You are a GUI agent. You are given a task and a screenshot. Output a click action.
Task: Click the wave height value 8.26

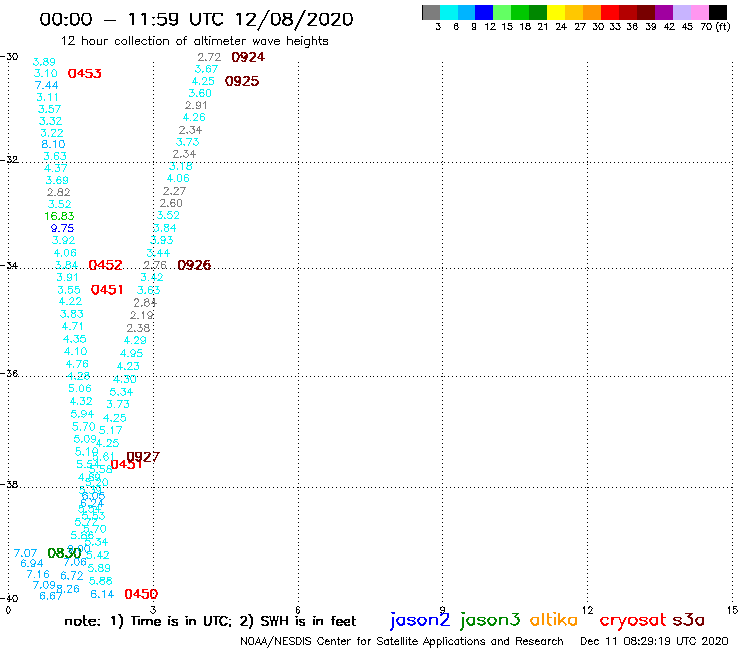click(68, 589)
